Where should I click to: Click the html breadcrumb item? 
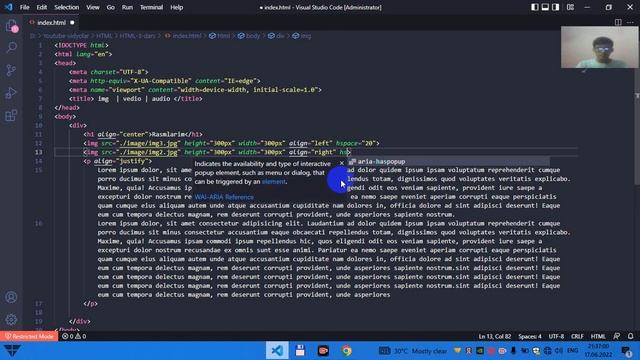(x=220, y=36)
